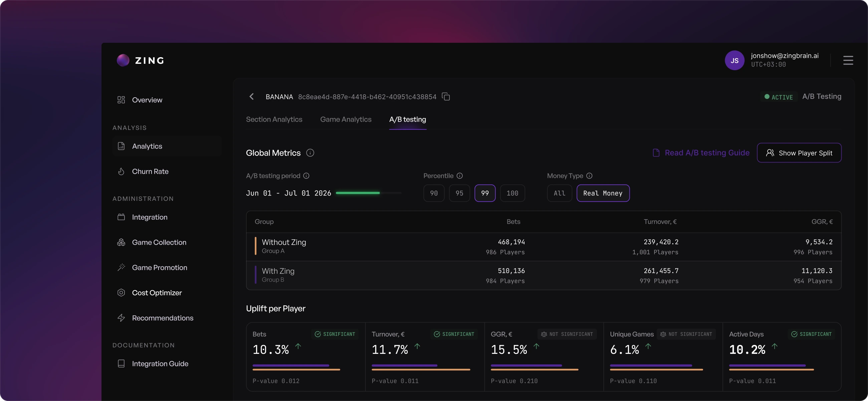Select percentile 95

click(459, 193)
